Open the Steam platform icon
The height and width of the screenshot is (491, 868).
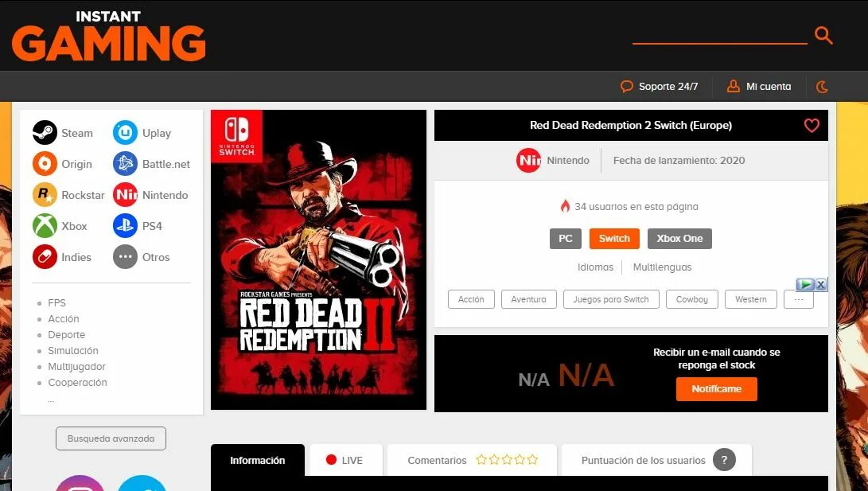point(45,133)
